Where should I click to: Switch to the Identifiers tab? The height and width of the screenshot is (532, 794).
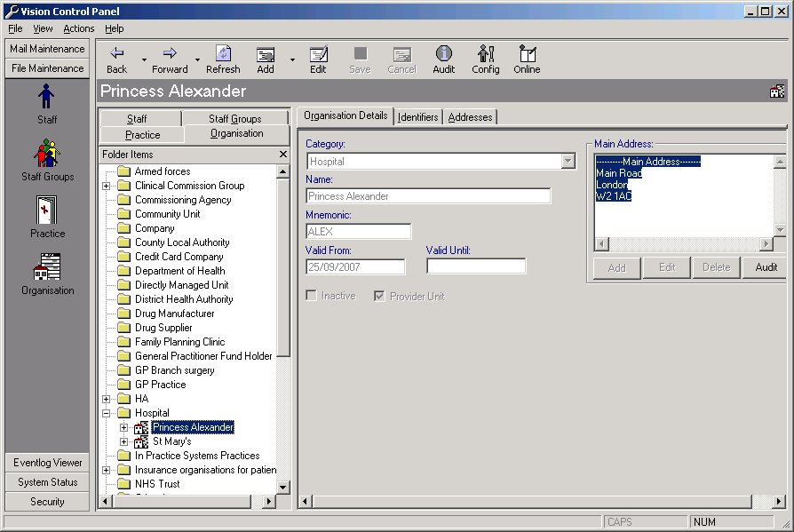(x=417, y=117)
